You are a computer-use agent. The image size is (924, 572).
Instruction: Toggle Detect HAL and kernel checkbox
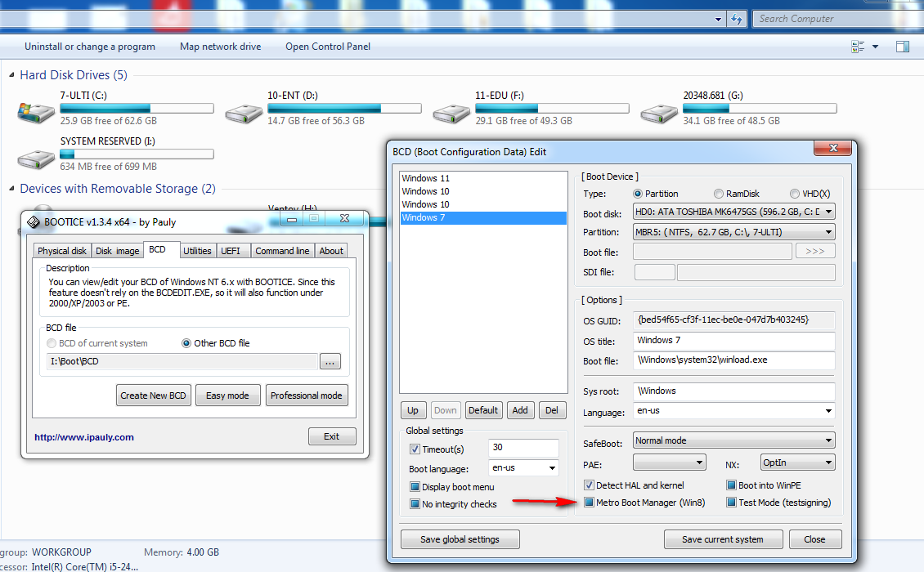pos(589,485)
